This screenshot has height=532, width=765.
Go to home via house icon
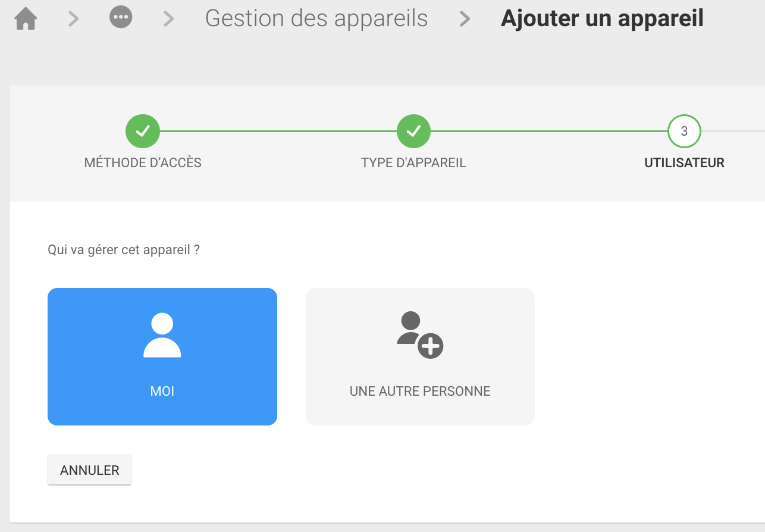coord(26,18)
